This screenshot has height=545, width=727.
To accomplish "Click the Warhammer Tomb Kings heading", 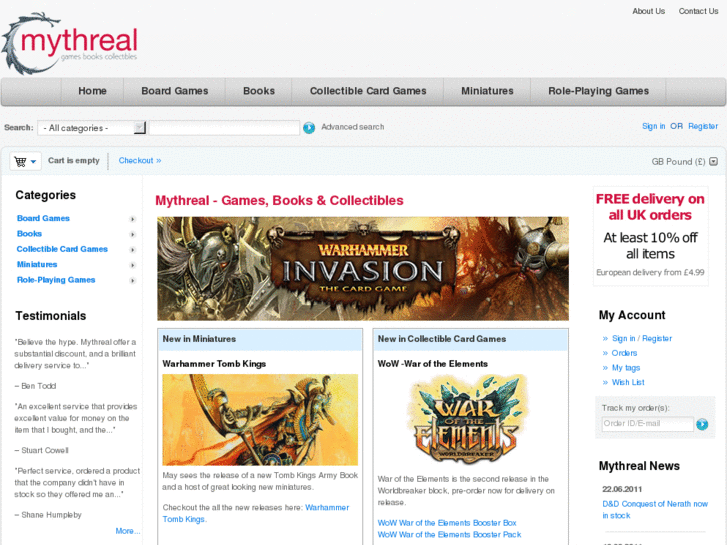I will coord(214,364).
